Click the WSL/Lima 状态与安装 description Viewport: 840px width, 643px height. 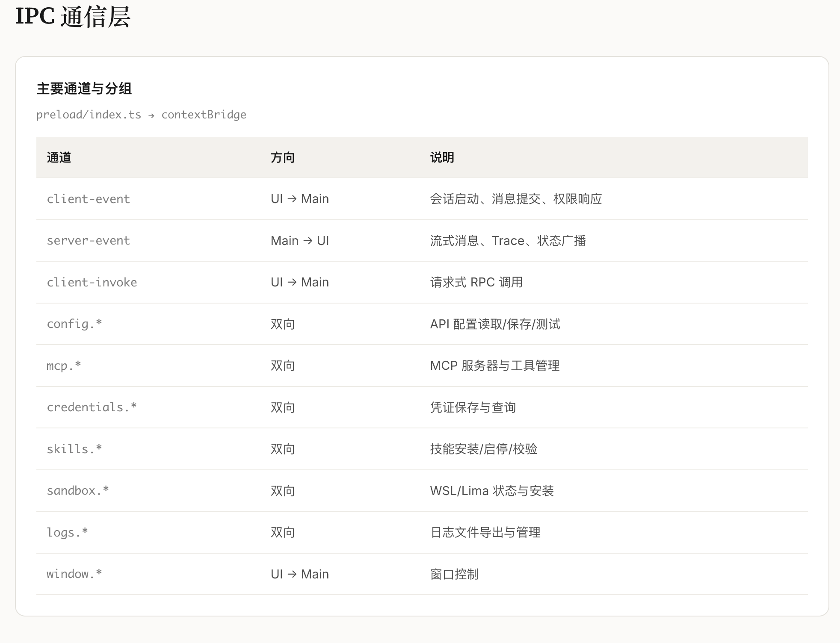click(x=492, y=491)
